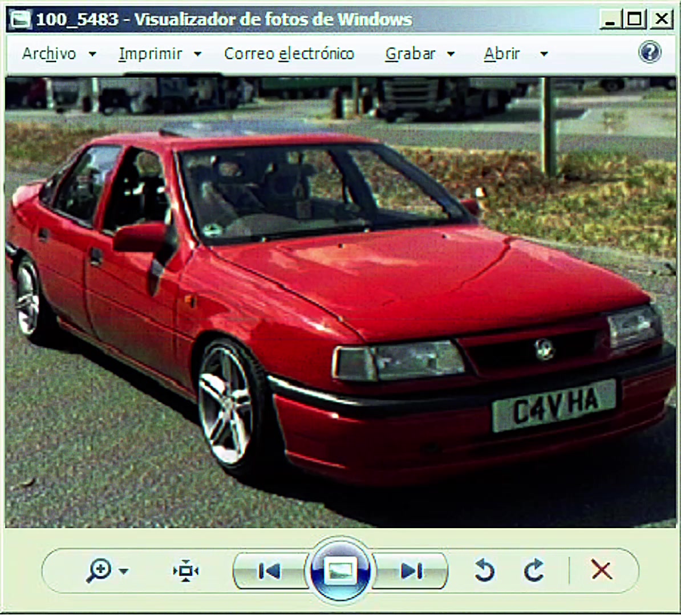Click Correo electrónico in the toolbar
The height and width of the screenshot is (616, 681).
(x=289, y=54)
